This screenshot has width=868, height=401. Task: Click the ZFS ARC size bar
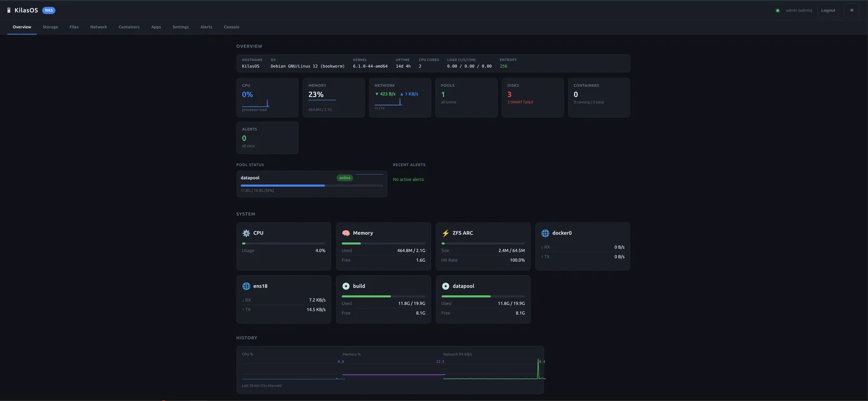pyautogui.click(x=483, y=244)
